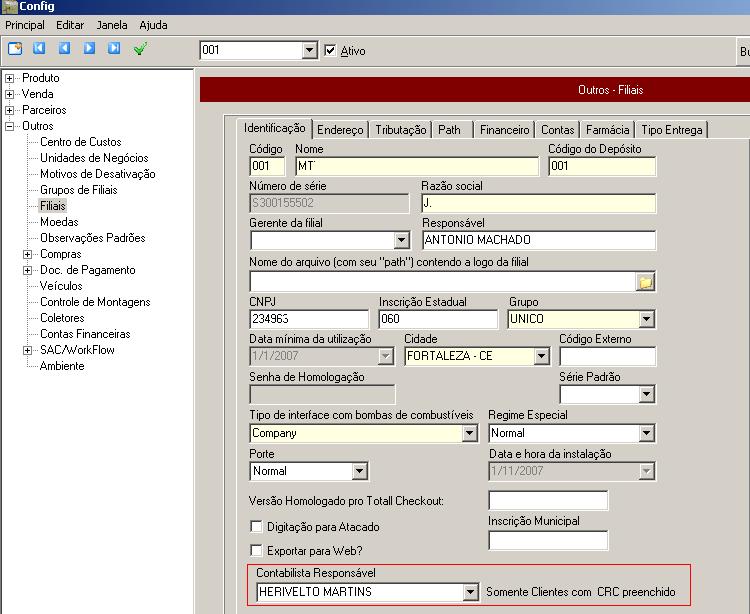This screenshot has width=750, height=614.
Task: Click the Inscrição Estadual field
Action: click(438, 319)
